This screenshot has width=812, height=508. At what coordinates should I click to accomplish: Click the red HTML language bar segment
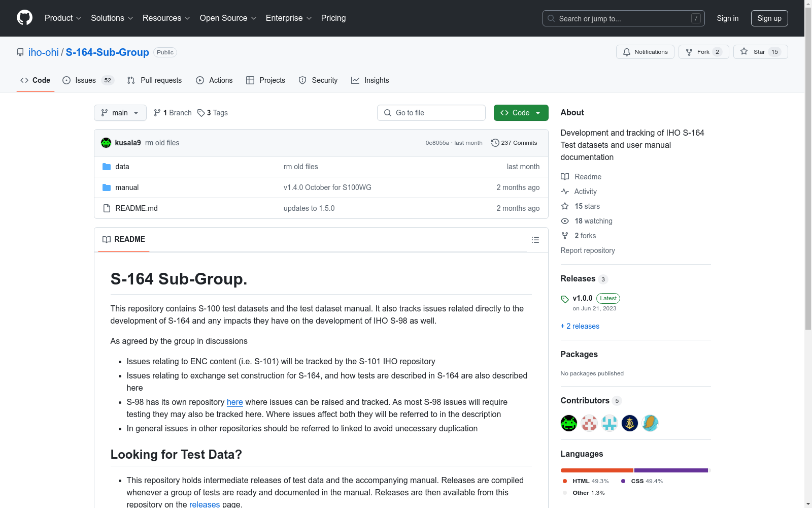tap(597, 470)
